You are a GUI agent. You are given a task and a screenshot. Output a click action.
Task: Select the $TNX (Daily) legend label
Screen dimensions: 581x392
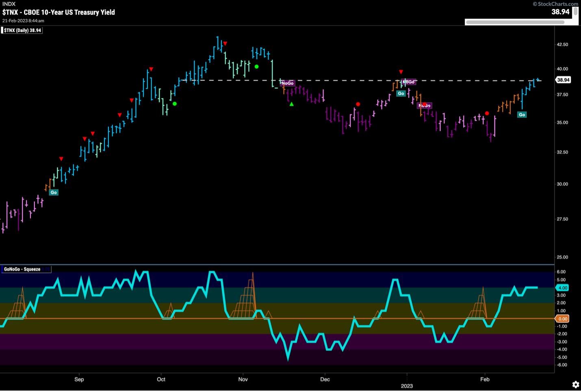pyautogui.click(x=22, y=30)
